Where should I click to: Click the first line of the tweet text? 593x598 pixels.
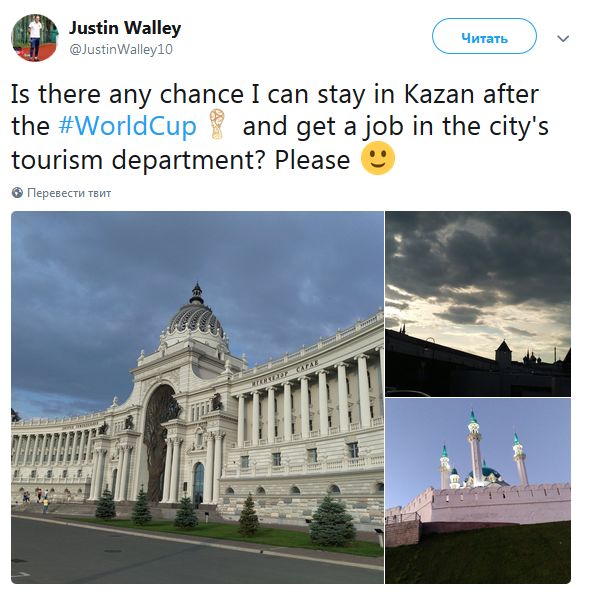pyautogui.click(x=275, y=94)
